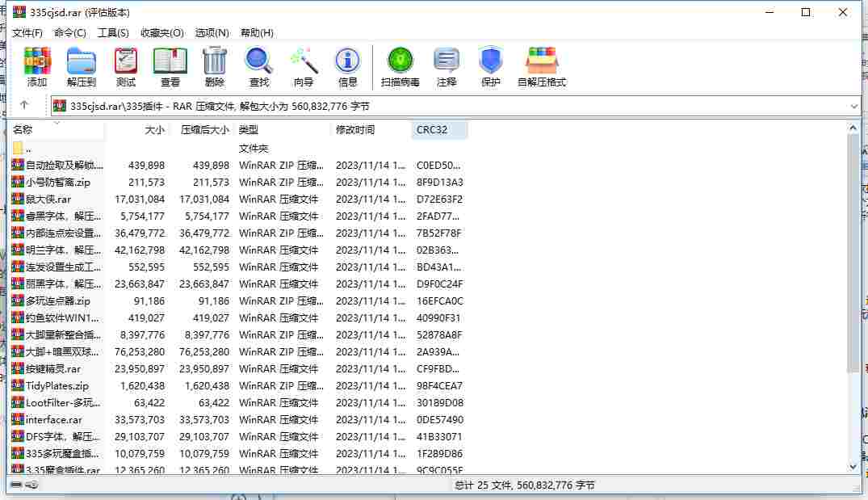Select the file 内部连点宏设置...

(x=63, y=233)
